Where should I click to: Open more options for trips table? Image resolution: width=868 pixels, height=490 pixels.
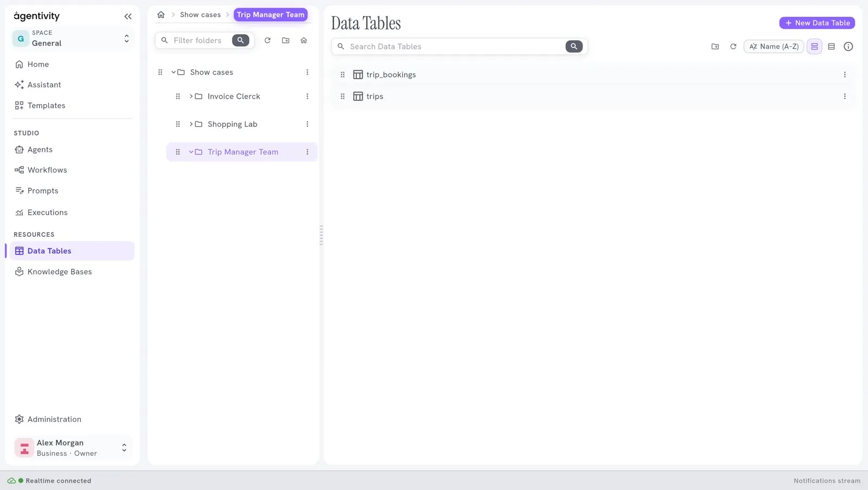tap(845, 96)
